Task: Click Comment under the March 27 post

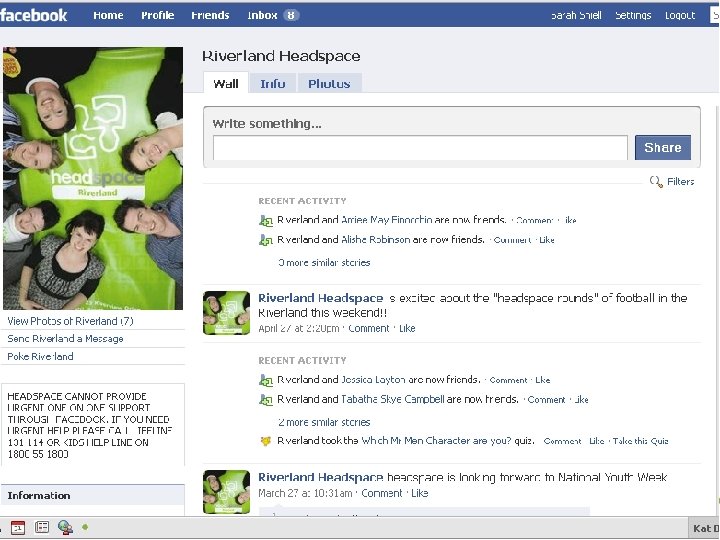Action: [382, 493]
